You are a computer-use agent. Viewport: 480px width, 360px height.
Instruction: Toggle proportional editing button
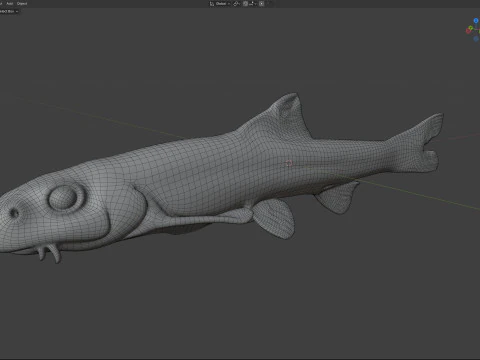[262, 4]
